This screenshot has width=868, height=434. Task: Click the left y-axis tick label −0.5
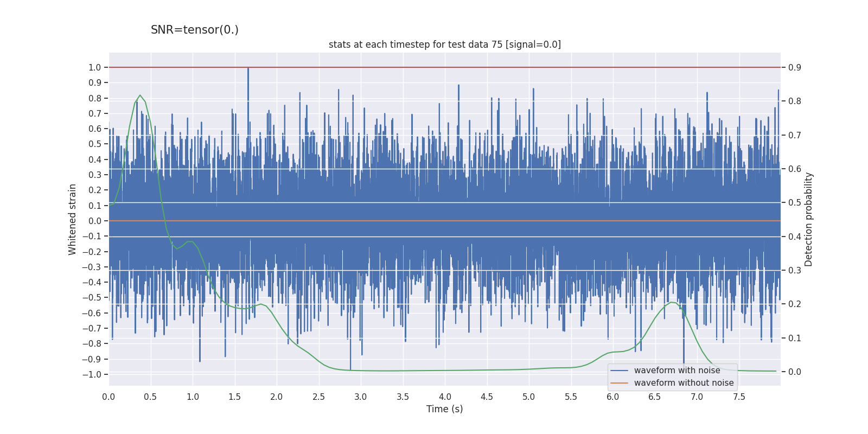click(92, 297)
